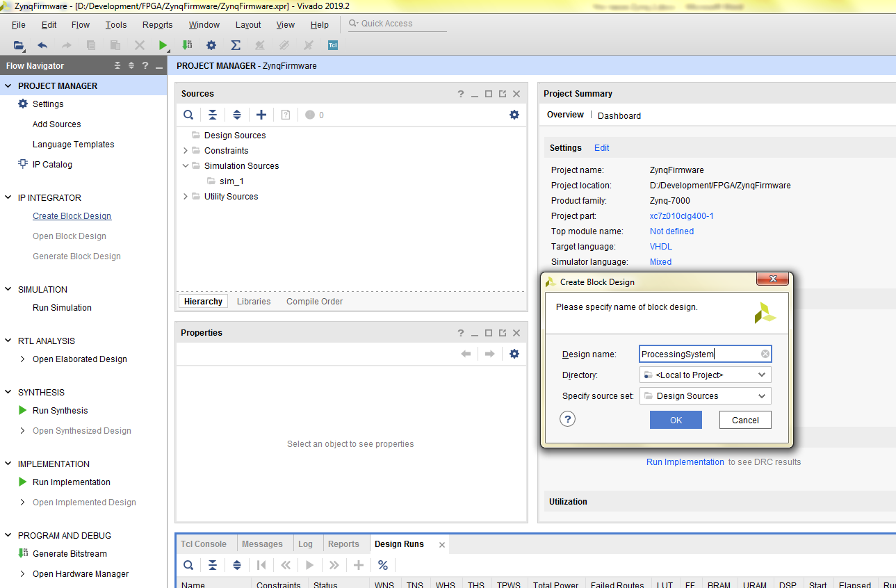Image resolution: width=896 pixels, height=588 pixels.
Task: Collapse all in Design Runs toolbar
Action: pyautogui.click(x=213, y=565)
